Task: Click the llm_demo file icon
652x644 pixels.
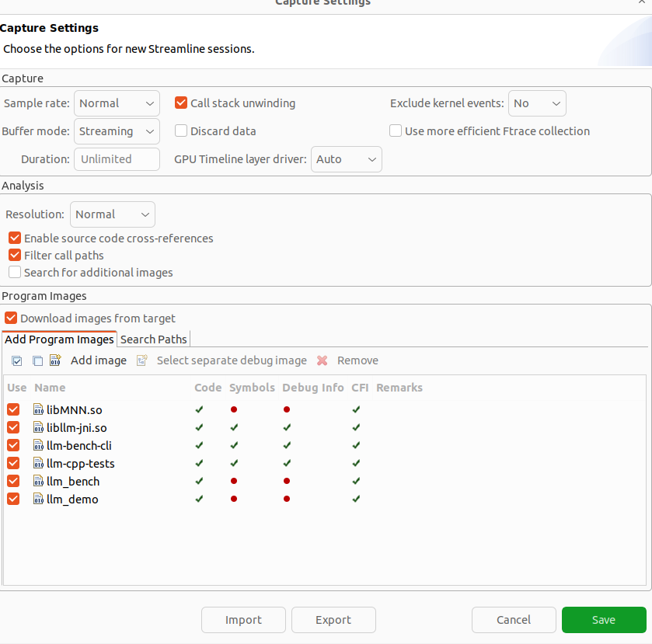Action: pyautogui.click(x=38, y=499)
